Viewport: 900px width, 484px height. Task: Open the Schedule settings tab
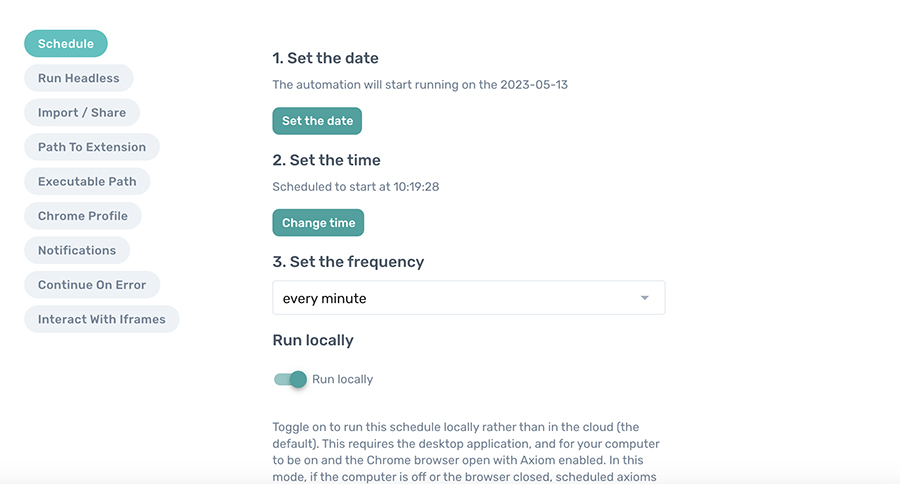click(66, 44)
